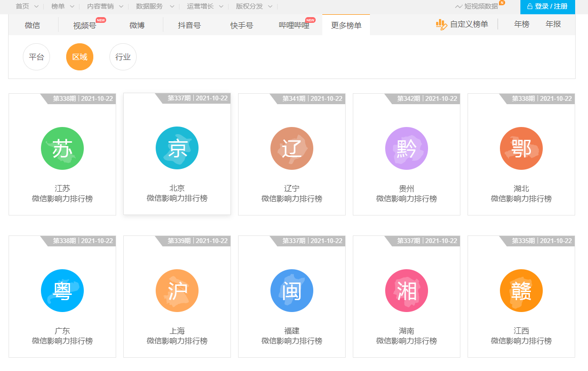Open the Beijing 京 circle icon
This screenshot has height=371, width=588.
(x=177, y=148)
